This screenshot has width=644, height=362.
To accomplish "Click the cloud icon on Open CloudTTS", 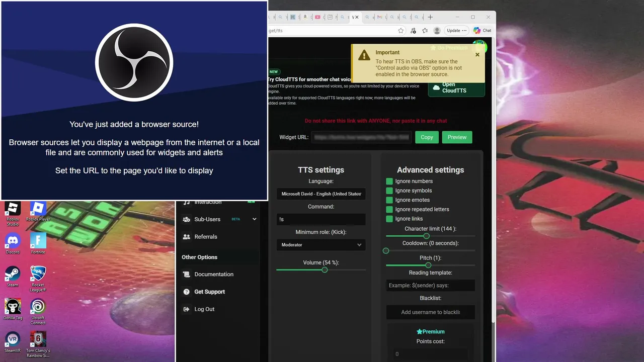I will (436, 88).
